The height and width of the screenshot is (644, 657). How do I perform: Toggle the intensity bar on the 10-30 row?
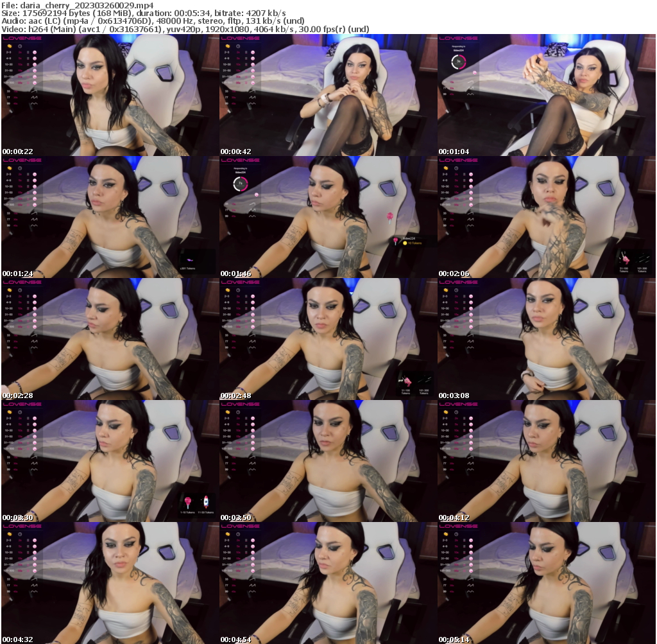pos(28,64)
